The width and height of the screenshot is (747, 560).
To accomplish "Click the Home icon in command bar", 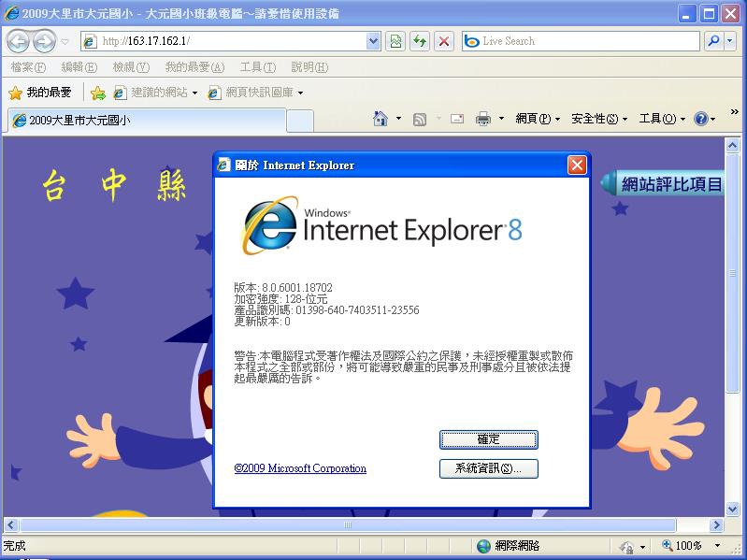I will (x=381, y=119).
